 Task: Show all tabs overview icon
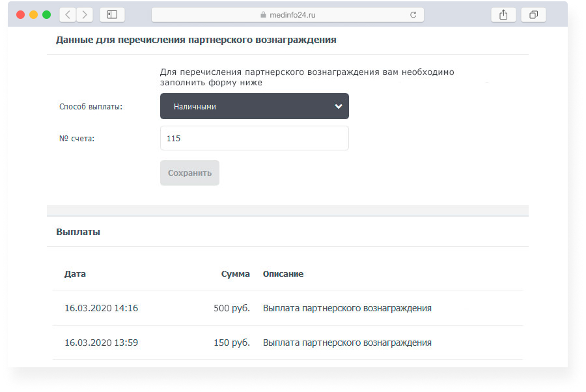[x=533, y=15]
